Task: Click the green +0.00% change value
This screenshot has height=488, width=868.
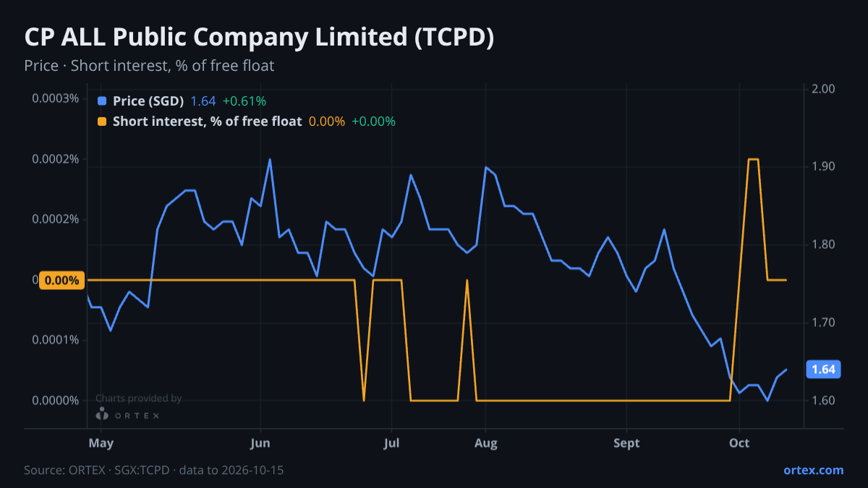Action: [x=373, y=121]
